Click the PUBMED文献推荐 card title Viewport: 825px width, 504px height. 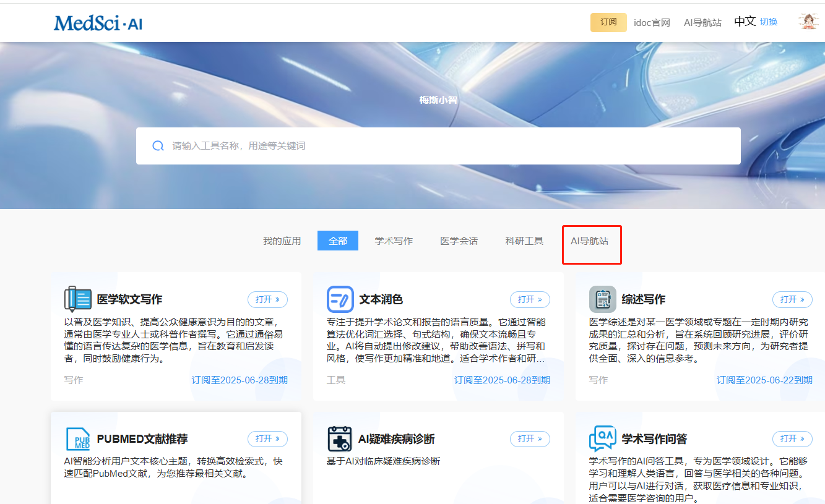(x=142, y=439)
